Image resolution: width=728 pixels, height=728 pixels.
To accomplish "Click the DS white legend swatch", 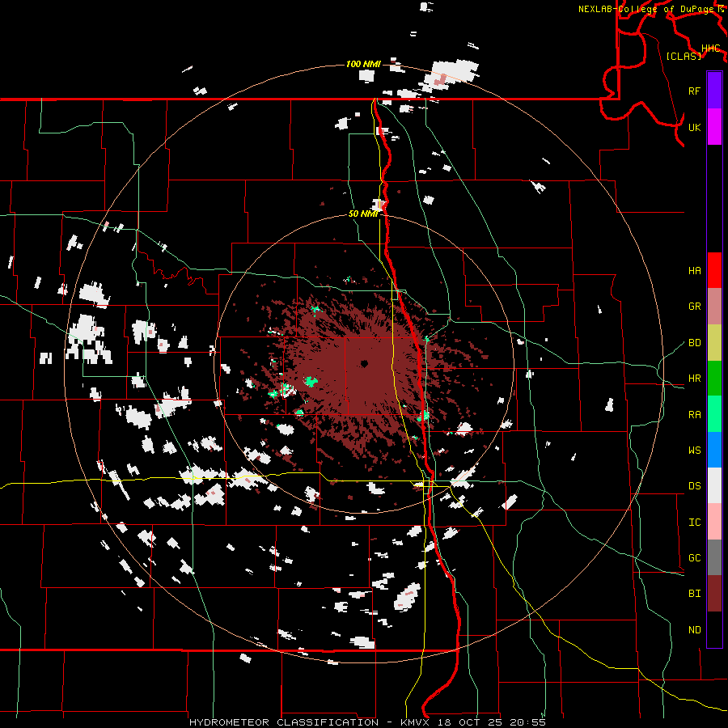I will point(714,485).
